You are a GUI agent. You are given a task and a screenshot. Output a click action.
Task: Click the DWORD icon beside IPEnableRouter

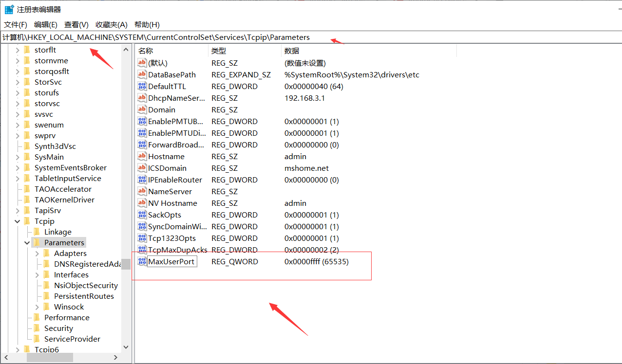[x=142, y=180]
